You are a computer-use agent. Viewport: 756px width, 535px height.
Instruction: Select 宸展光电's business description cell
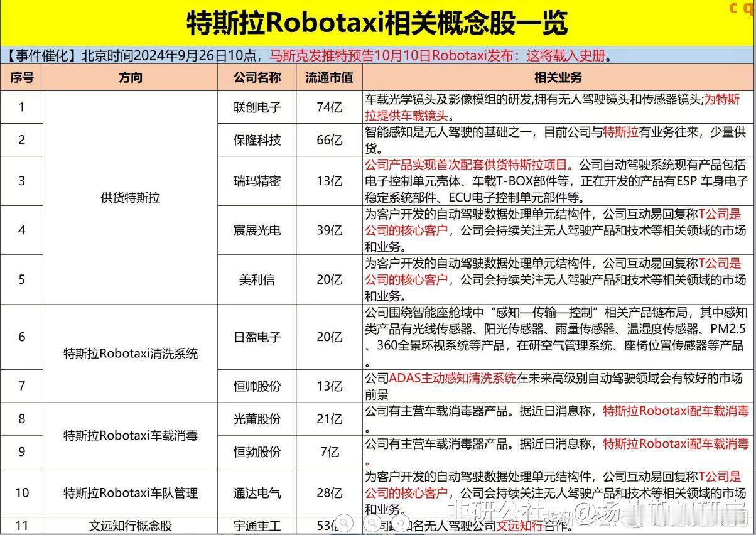[x=558, y=230]
